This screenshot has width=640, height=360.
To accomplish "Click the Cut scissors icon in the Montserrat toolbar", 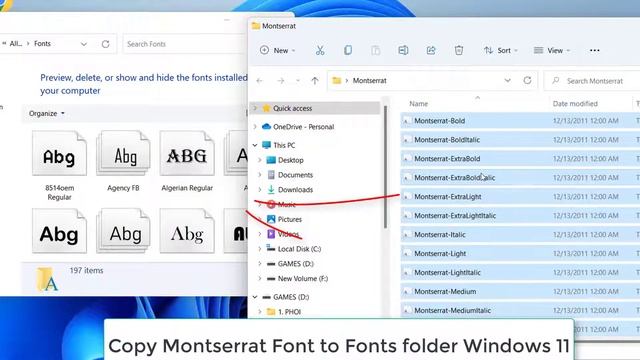I will [320, 50].
